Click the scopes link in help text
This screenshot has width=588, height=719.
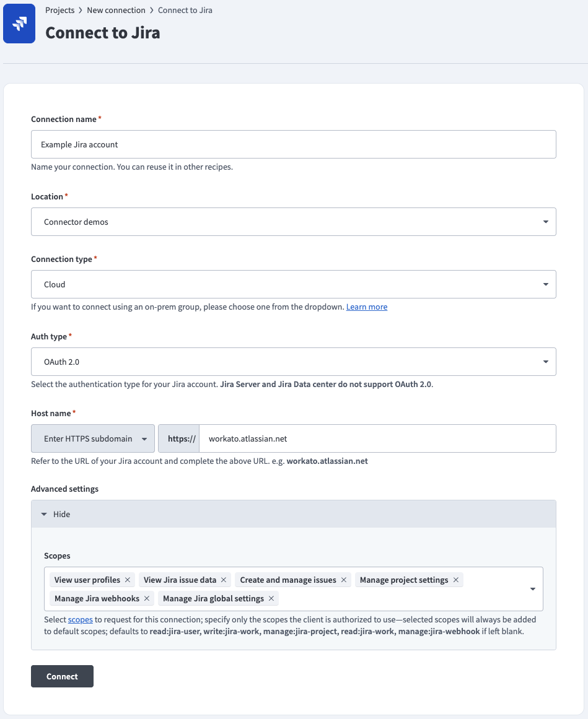[x=80, y=619]
